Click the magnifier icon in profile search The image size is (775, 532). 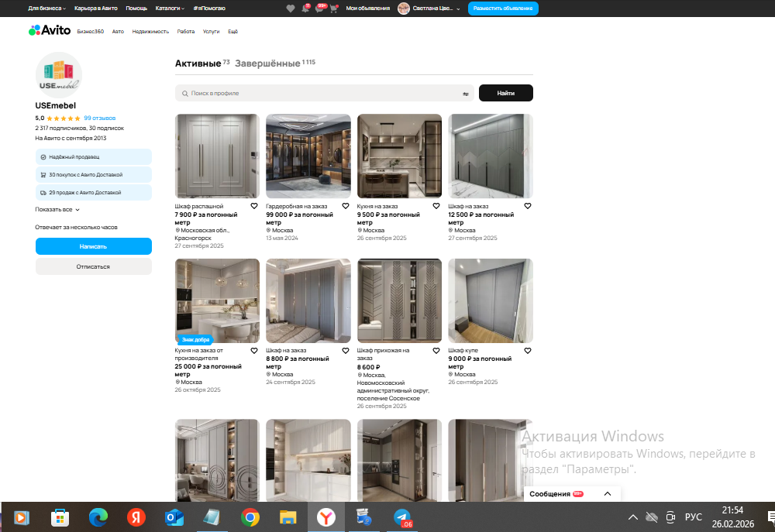tap(185, 94)
